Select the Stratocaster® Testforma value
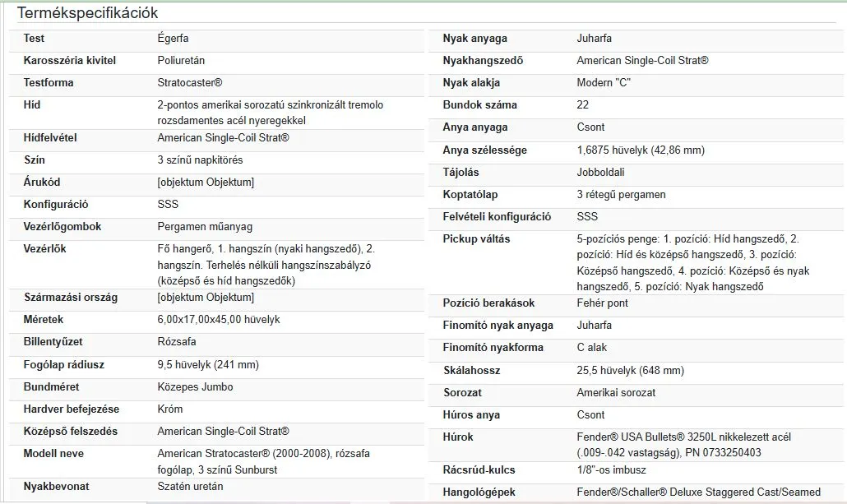 pos(190,83)
